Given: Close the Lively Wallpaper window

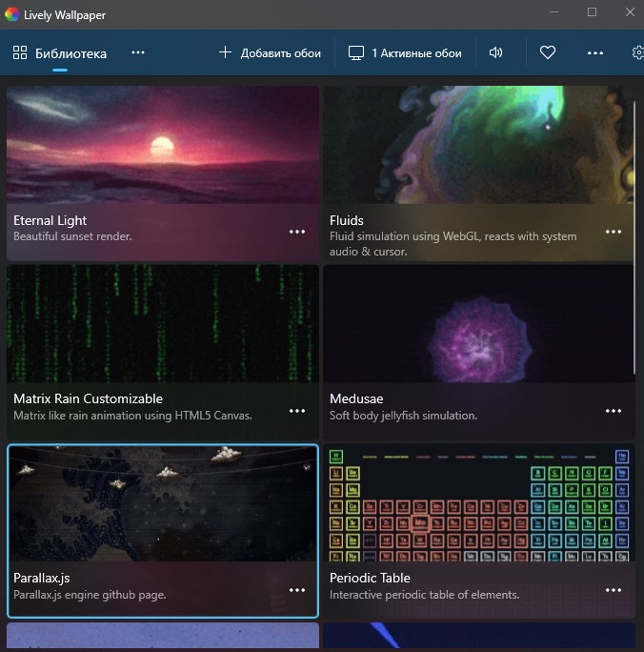Looking at the screenshot, I should click(630, 12).
